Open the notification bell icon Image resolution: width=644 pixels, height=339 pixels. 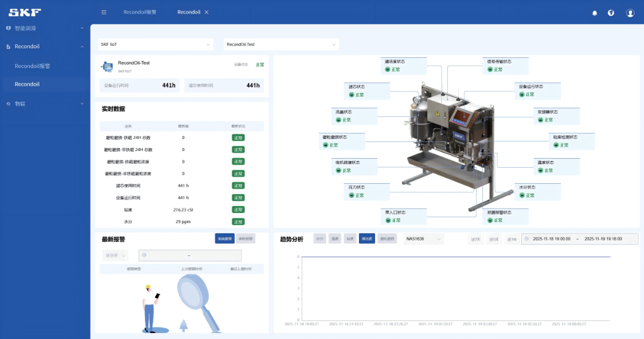coord(595,13)
